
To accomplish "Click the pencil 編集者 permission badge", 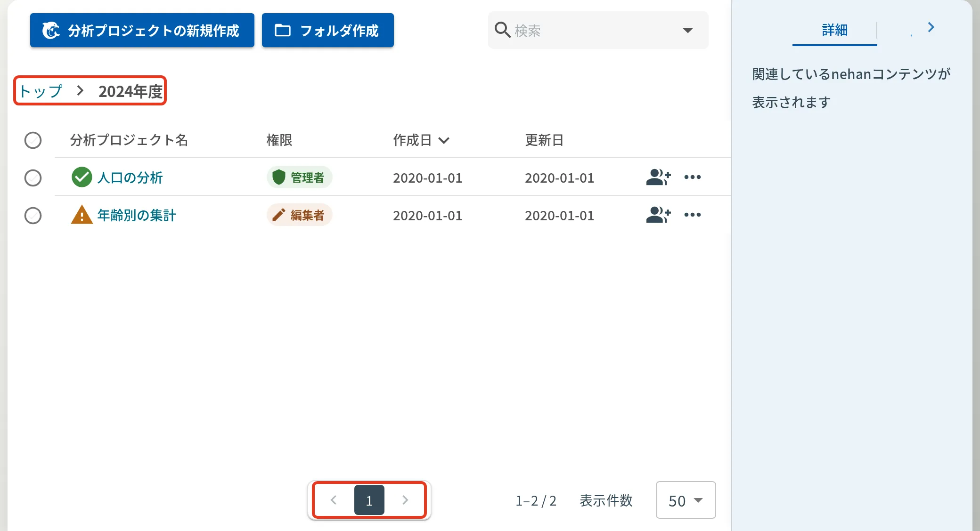I will click(x=300, y=215).
